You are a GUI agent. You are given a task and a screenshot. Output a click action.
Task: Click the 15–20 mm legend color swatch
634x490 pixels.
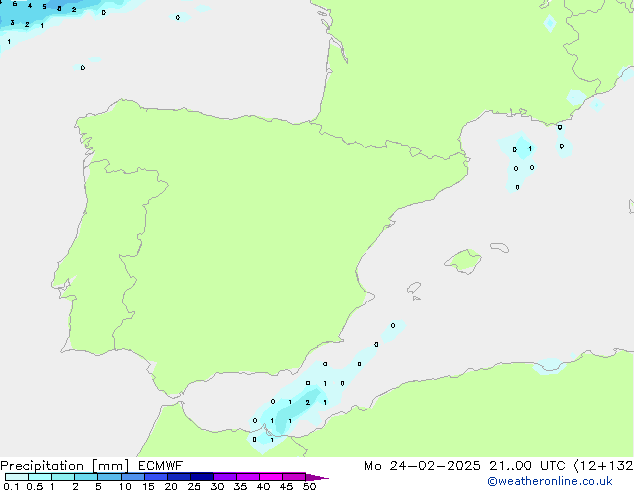click(155, 477)
